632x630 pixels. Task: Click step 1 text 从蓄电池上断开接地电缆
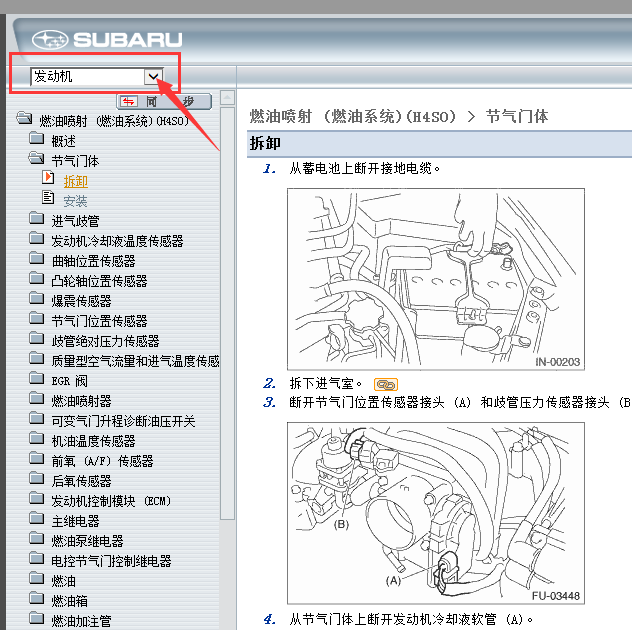pyautogui.click(x=364, y=168)
